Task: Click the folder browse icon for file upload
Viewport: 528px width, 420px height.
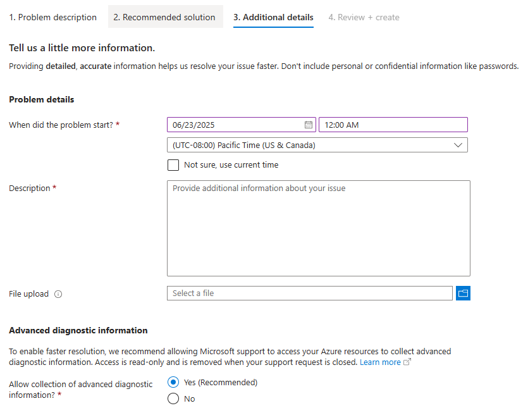Action: pyautogui.click(x=463, y=293)
